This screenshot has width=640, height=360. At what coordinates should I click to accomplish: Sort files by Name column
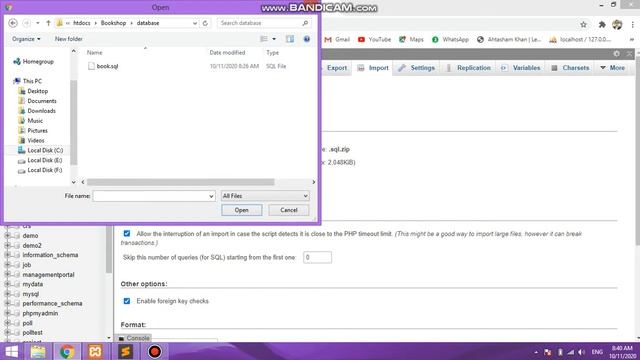(95, 53)
